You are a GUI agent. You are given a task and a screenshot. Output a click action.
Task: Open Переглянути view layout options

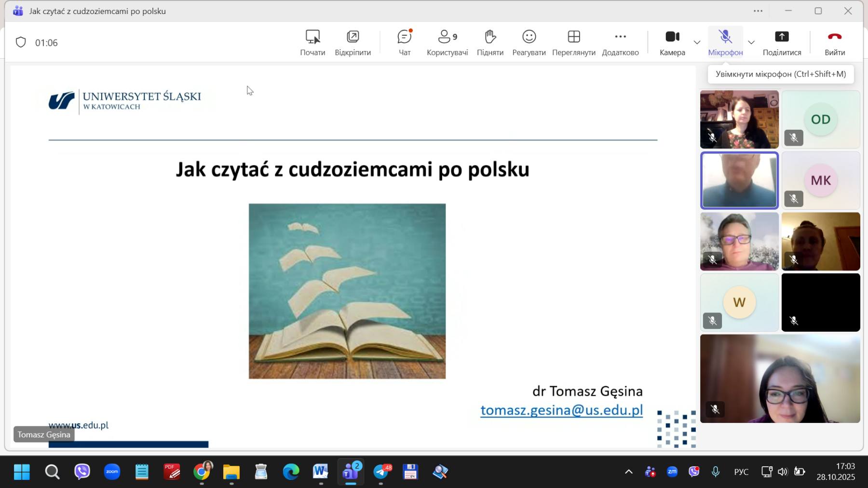pyautogui.click(x=573, y=42)
